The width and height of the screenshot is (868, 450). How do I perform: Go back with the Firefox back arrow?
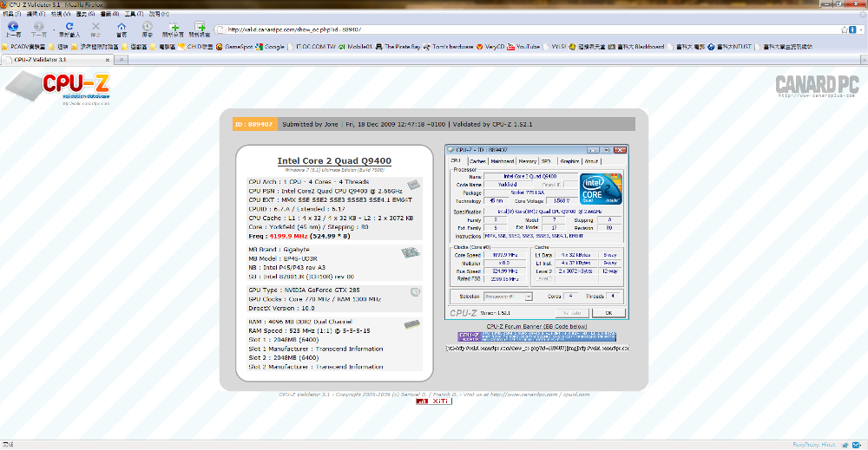pos(13,27)
